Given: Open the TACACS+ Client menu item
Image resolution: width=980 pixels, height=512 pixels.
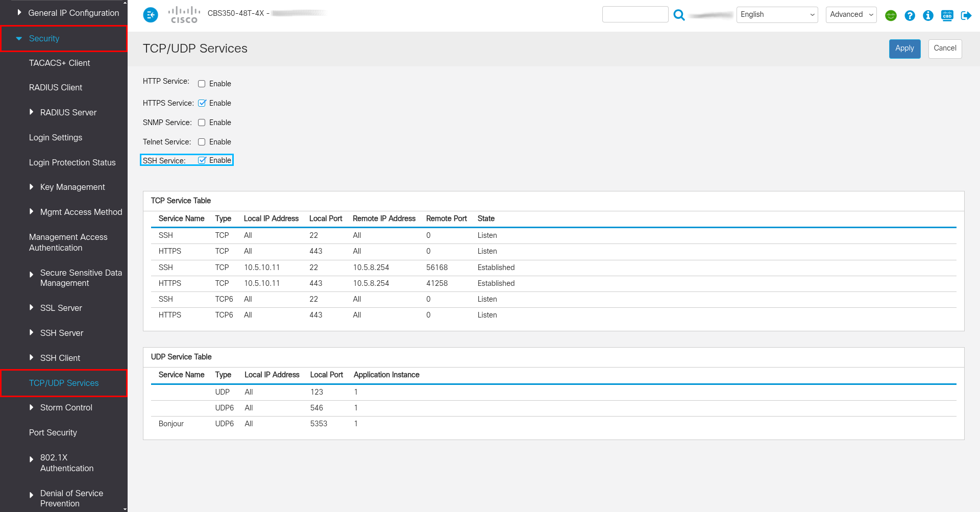Looking at the screenshot, I should (59, 63).
